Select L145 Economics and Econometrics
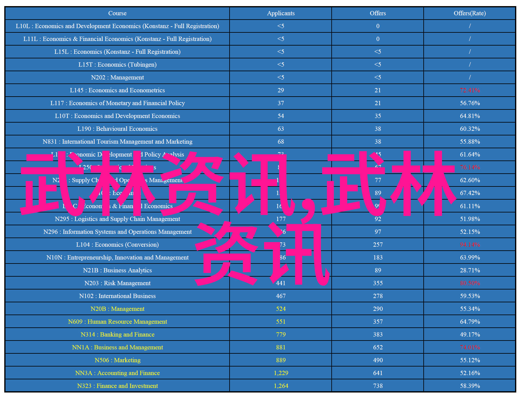The height and width of the screenshot is (420, 523). (x=117, y=90)
